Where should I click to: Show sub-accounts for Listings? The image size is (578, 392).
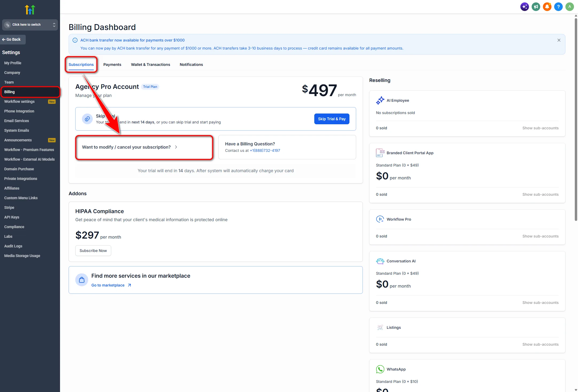click(540, 344)
